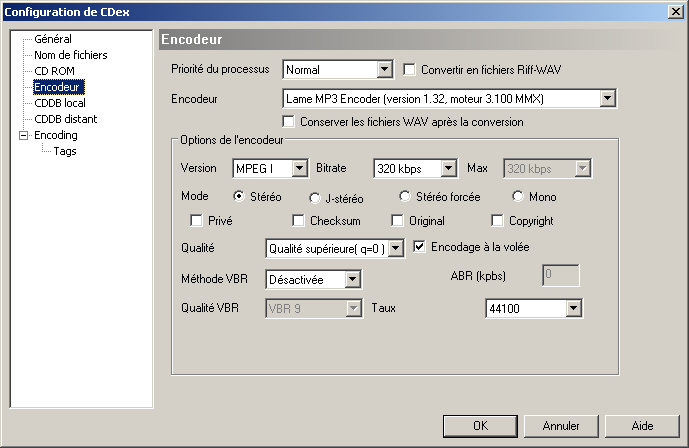
Task: Close the Configuration de CDex dialog
Action: pos(675,12)
